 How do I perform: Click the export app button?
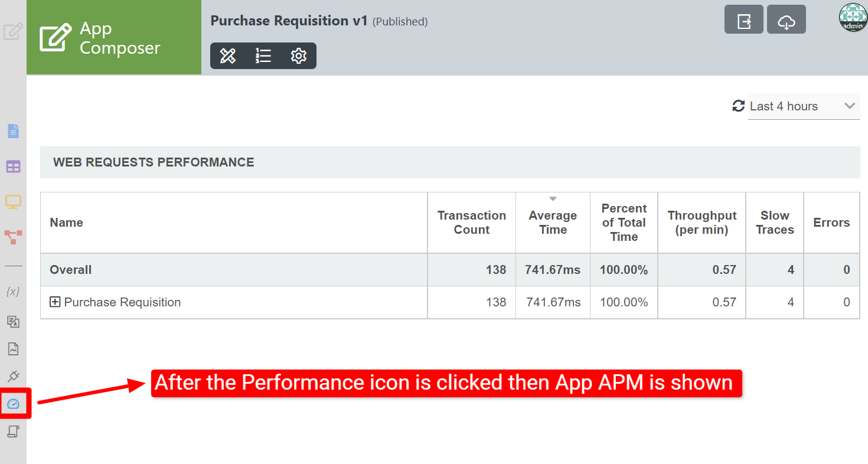tap(744, 22)
